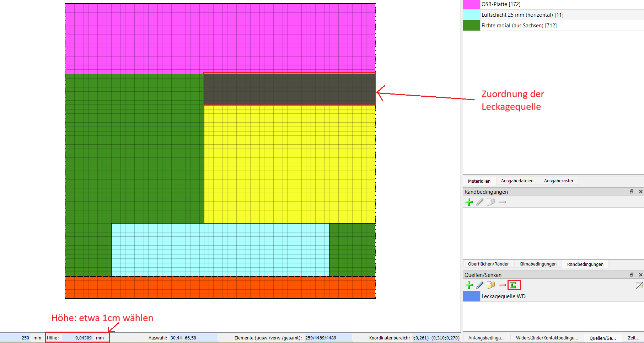Copy source icon in Quellen/Senken
Screen dimensions: 644x343
[491, 285]
